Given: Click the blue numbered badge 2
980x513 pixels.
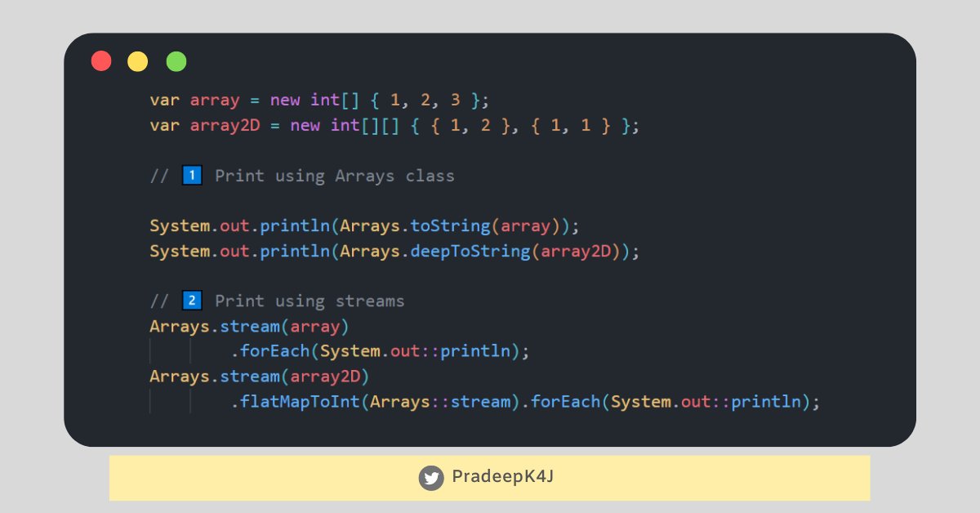Looking at the screenshot, I should (x=192, y=300).
